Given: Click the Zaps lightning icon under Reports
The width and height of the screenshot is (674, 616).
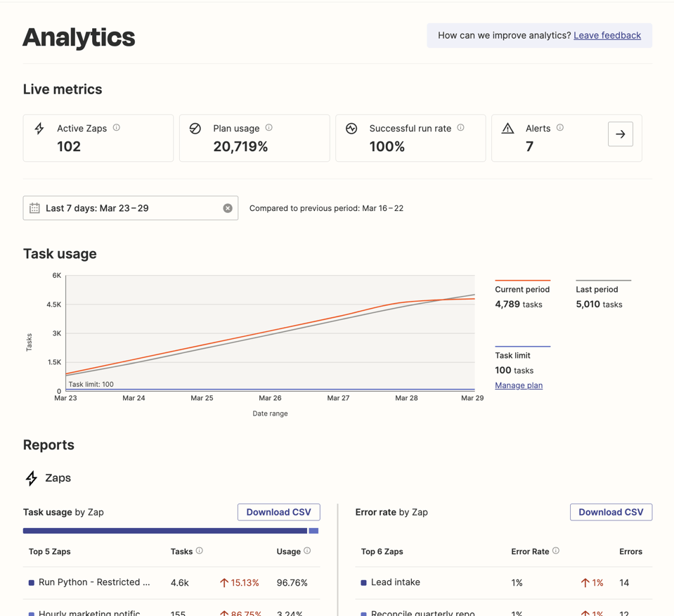Looking at the screenshot, I should point(30,478).
